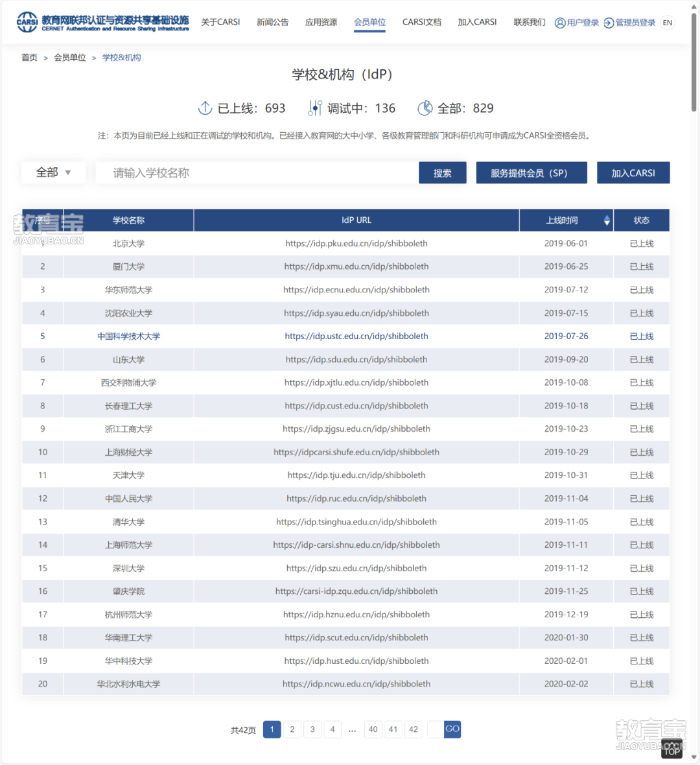This screenshot has width=700, height=765.
Task: Click the GO pagination button
Action: pyautogui.click(x=452, y=729)
